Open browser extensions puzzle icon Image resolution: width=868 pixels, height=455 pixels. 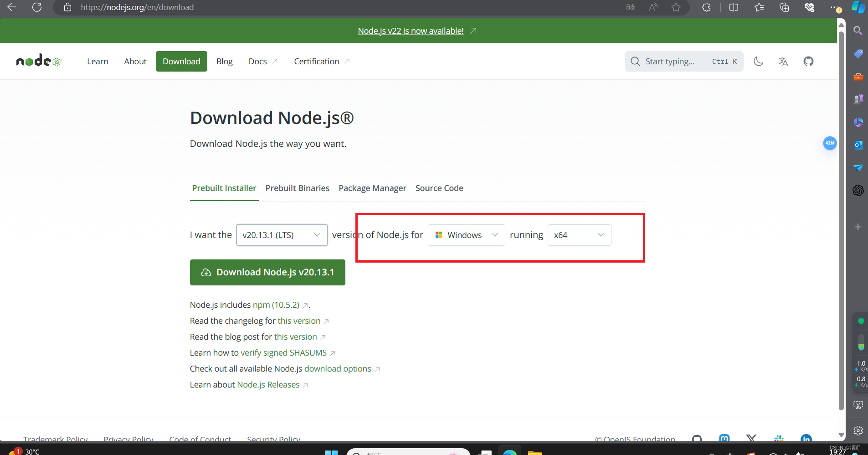click(x=706, y=7)
